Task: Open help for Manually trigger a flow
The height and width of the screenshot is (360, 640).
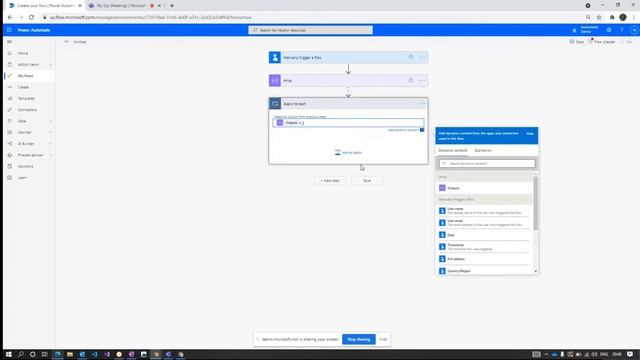Action: coord(411,58)
